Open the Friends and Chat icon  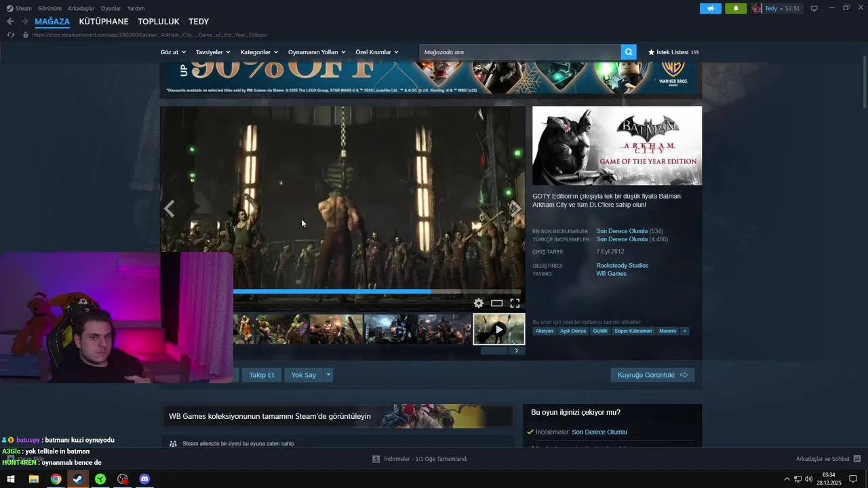[857, 459]
